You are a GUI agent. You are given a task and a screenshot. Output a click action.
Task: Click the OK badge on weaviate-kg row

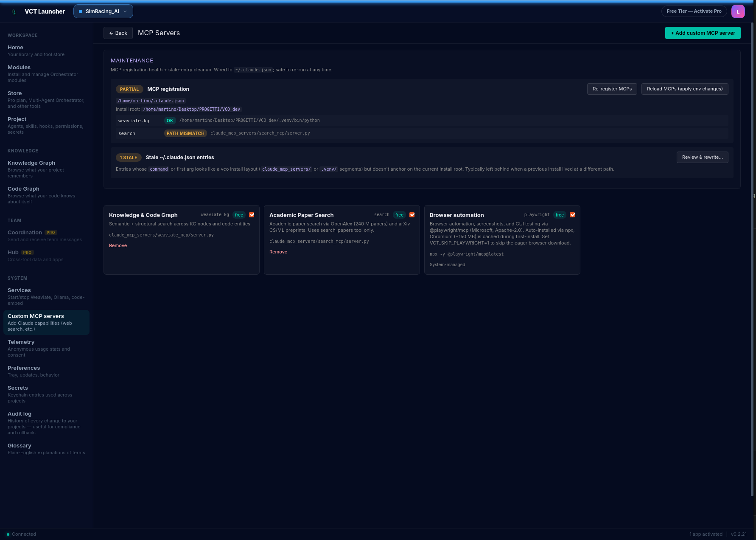pyautogui.click(x=170, y=121)
